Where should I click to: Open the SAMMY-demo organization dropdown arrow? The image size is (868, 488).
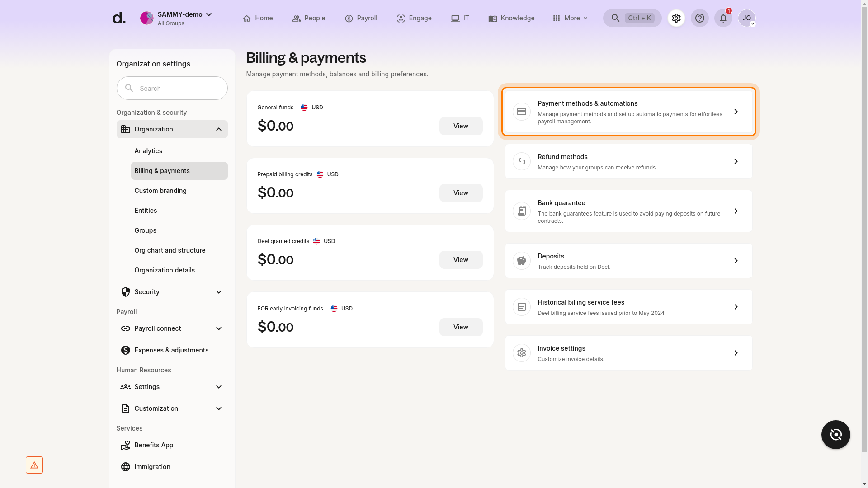point(209,14)
